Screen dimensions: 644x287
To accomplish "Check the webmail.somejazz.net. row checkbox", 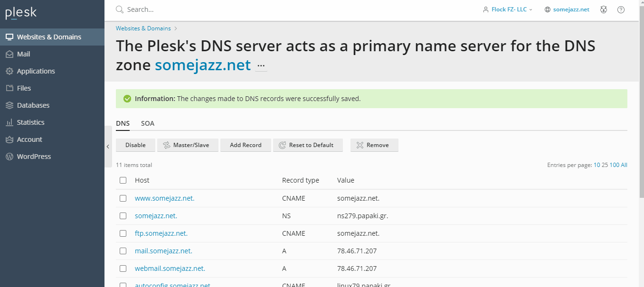I will (123, 268).
